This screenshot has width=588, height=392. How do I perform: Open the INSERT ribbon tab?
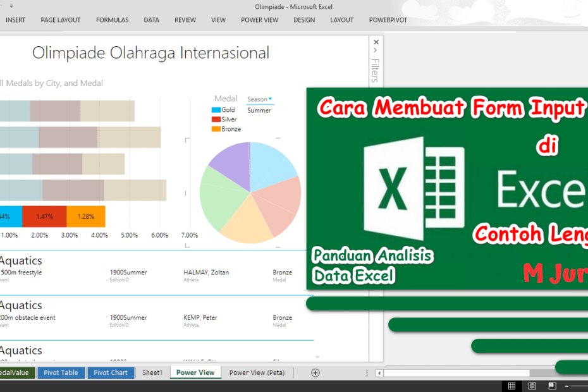pyautogui.click(x=15, y=20)
